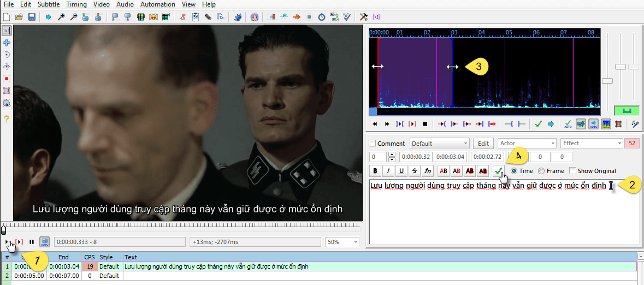Open the Audio menu

pyautogui.click(x=125, y=4)
